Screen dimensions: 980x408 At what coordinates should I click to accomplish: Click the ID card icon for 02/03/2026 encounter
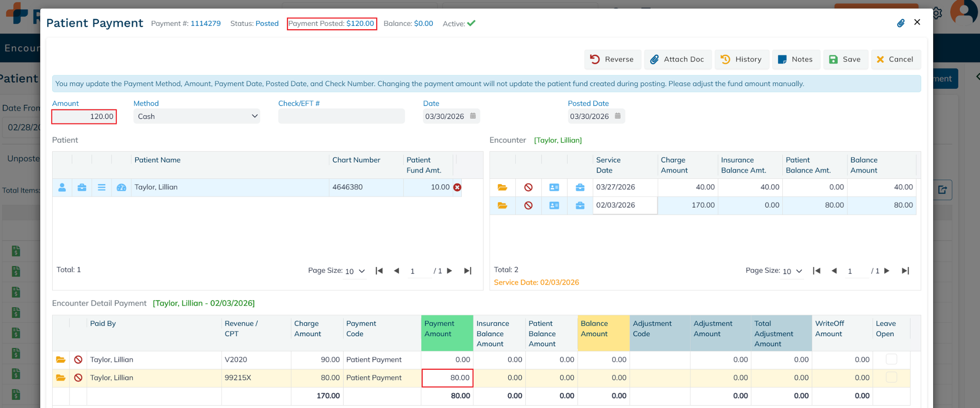tap(554, 206)
